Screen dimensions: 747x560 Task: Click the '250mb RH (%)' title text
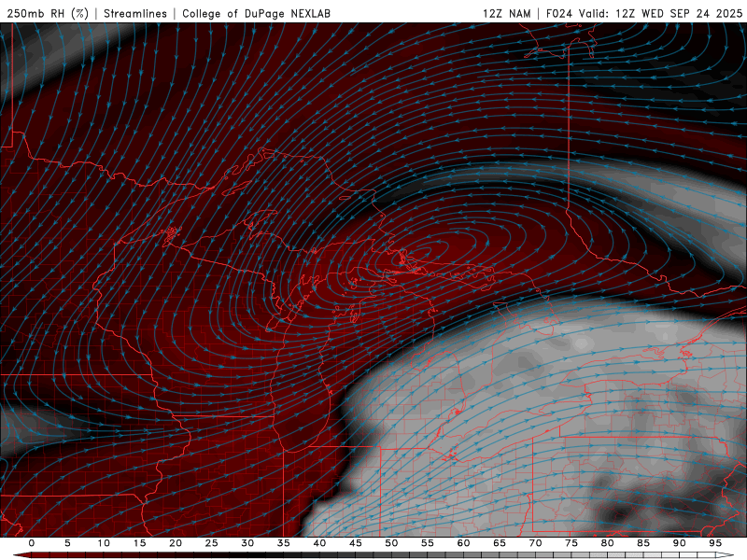(48, 13)
